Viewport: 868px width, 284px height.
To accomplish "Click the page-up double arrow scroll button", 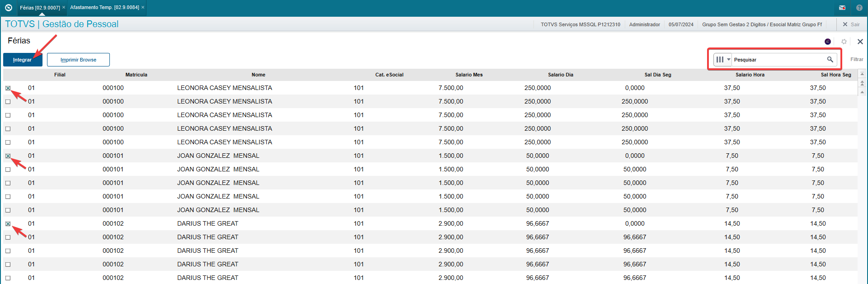I will (x=862, y=83).
